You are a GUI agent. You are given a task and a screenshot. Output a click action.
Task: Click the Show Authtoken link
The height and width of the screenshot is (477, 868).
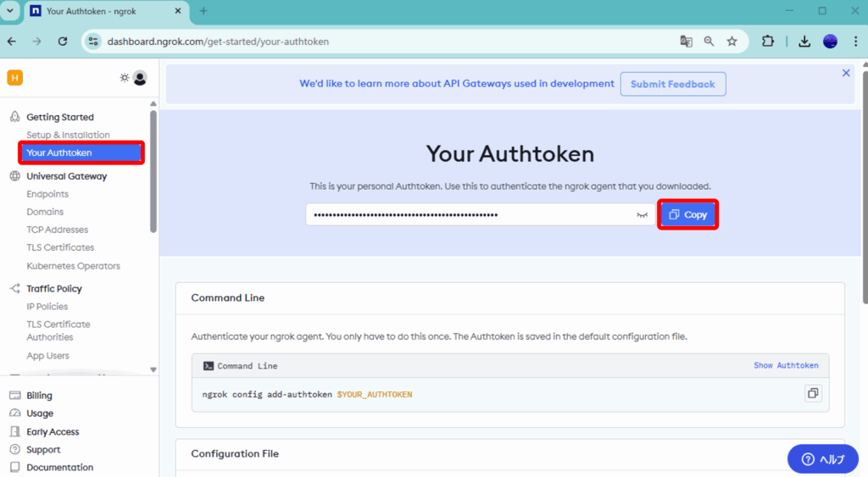point(786,365)
